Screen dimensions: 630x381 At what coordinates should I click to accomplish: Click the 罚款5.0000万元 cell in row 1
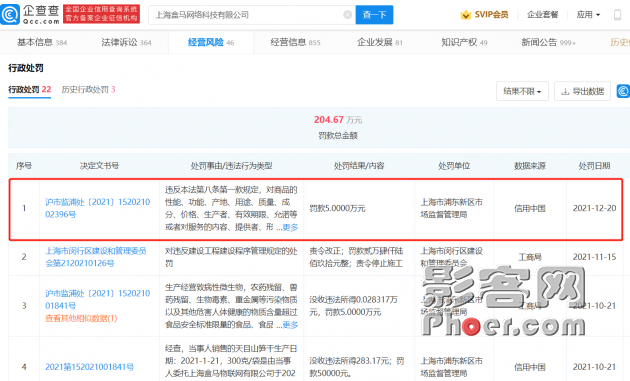coord(337,208)
